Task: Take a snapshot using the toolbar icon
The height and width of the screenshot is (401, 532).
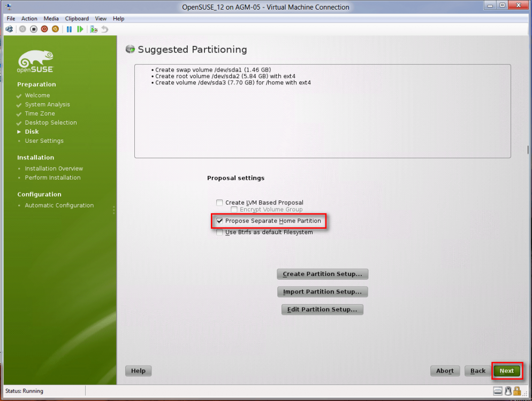Action: pyautogui.click(x=94, y=29)
